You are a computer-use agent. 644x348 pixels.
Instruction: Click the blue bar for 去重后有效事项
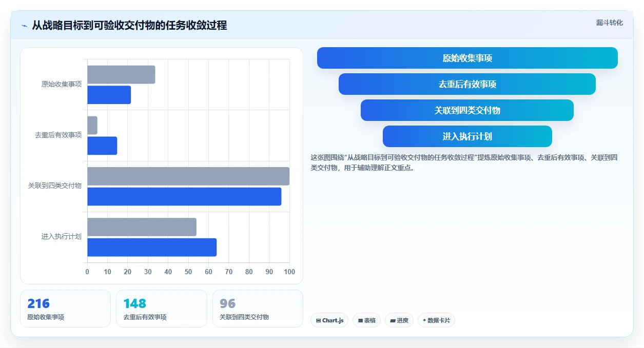(102, 146)
